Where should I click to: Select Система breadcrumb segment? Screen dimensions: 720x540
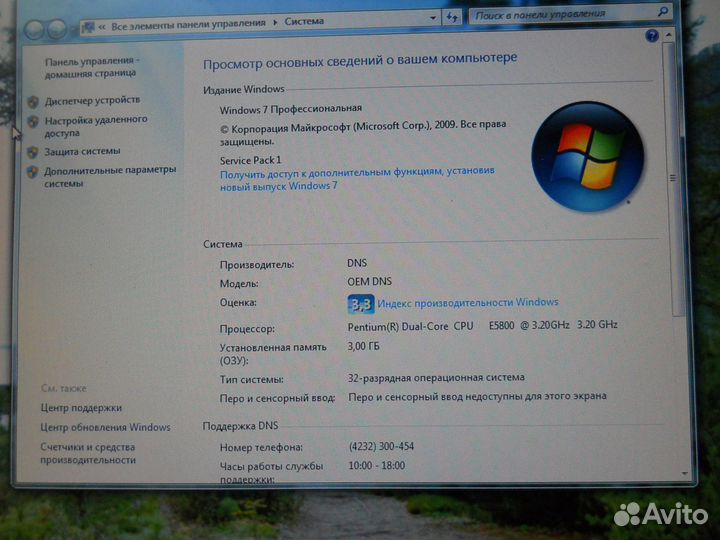tap(304, 21)
